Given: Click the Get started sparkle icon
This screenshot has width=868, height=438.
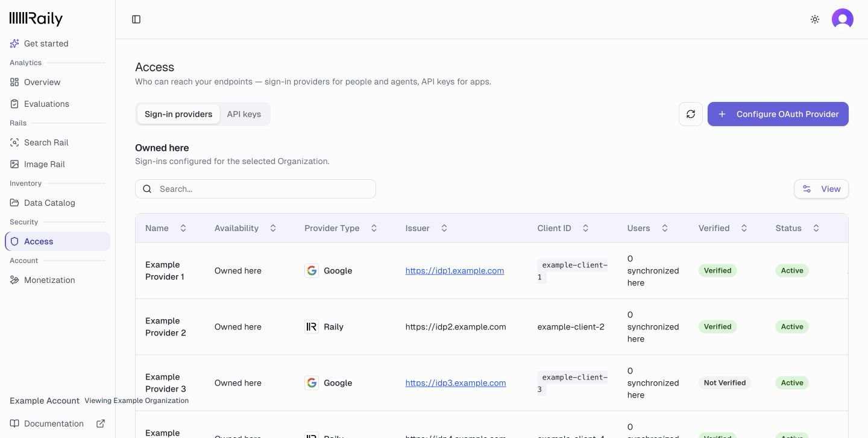Looking at the screenshot, I should (x=14, y=43).
